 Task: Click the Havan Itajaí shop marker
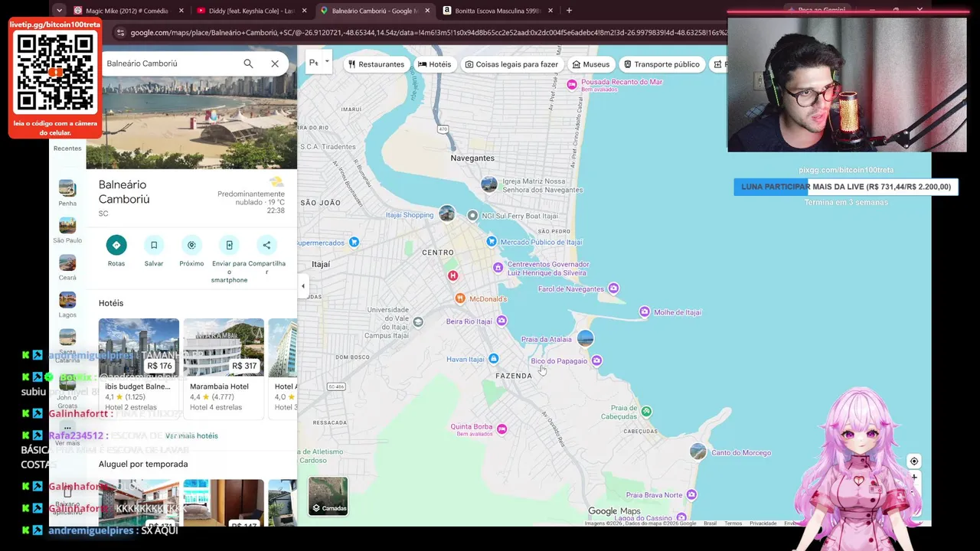click(494, 359)
